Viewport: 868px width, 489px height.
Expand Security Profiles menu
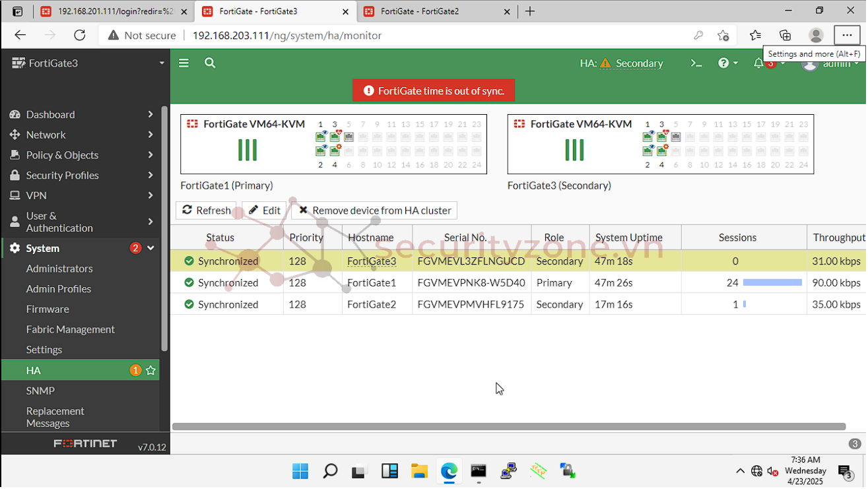(80, 176)
